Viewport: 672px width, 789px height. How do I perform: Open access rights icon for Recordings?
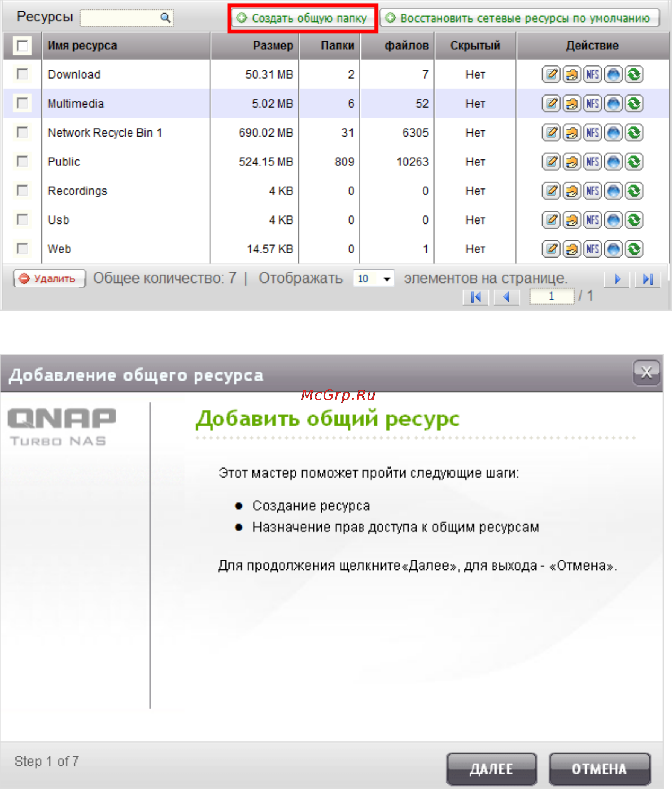572,191
